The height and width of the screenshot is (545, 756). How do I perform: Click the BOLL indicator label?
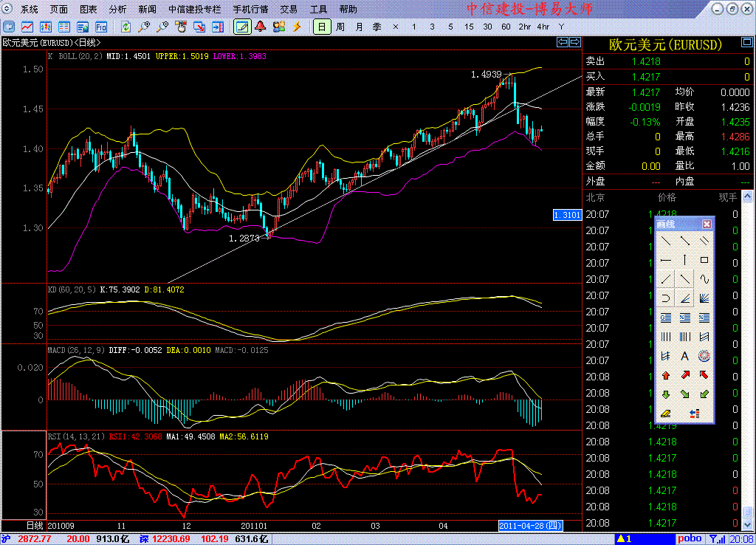pyautogui.click(x=80, y=56)
